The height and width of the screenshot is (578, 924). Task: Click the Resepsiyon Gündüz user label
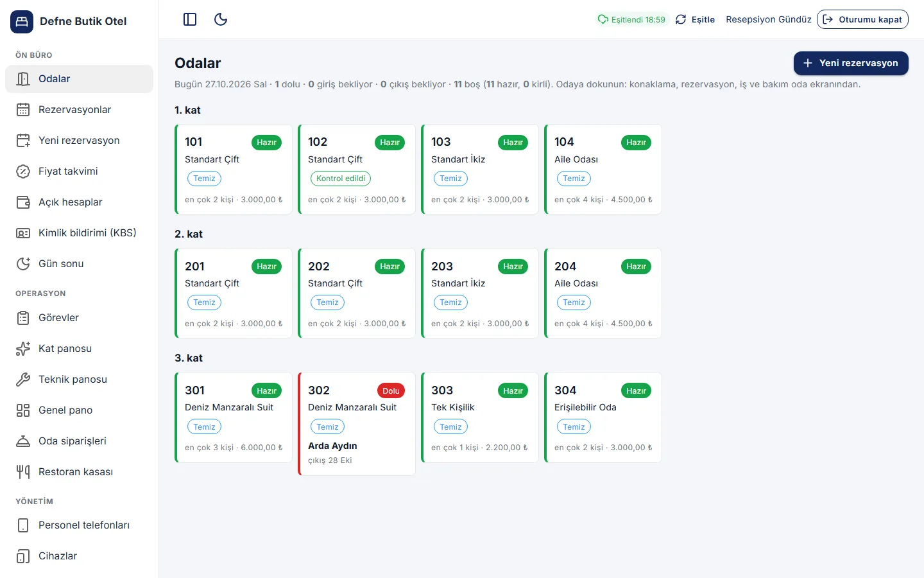click(769, 19)
